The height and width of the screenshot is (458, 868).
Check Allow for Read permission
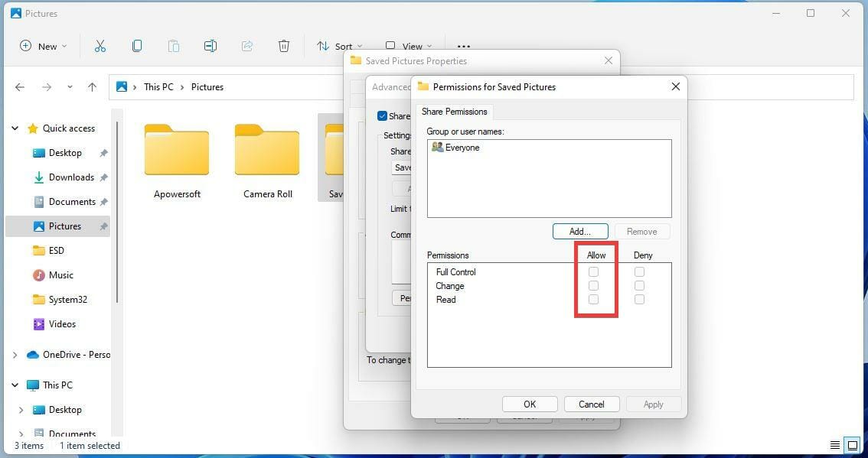pos(593,299)
